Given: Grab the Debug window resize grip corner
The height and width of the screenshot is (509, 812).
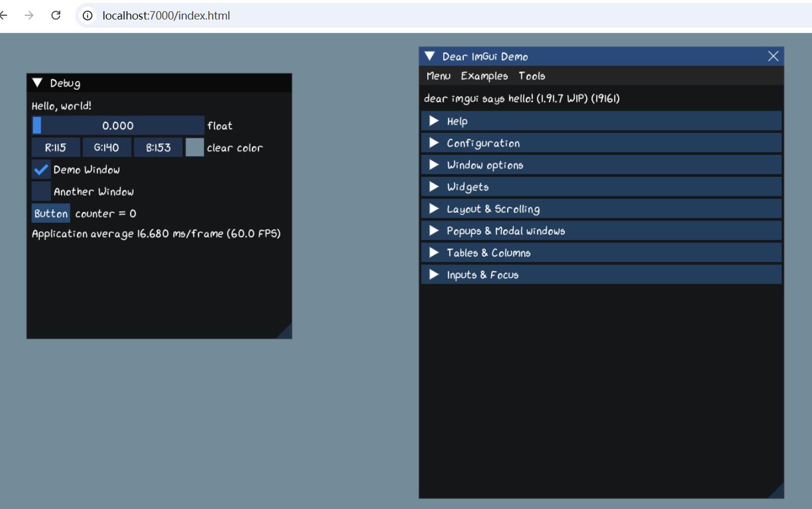Looking at the screenshot, I should [x=284, y=331].
